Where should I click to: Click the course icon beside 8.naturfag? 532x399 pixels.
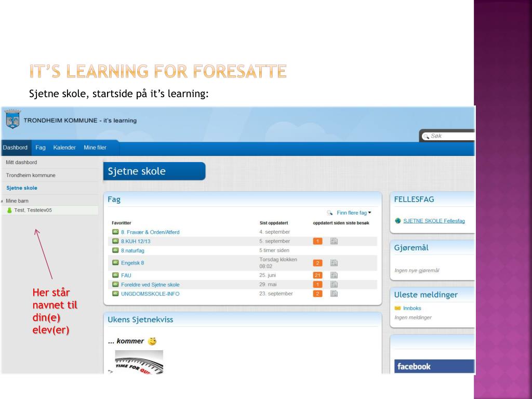(115, 250)
